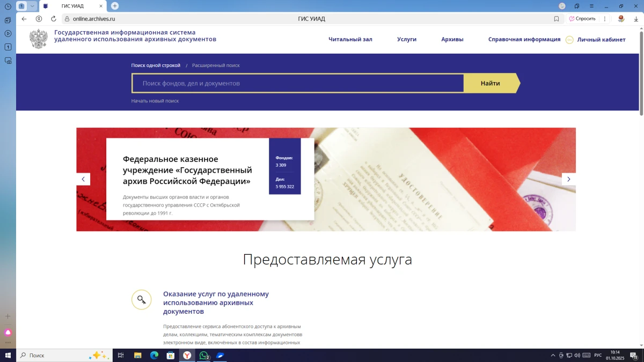Switch to Расширенный поиск tab
The height and width of the screenshot is (362, 644).
pos(216,65)
